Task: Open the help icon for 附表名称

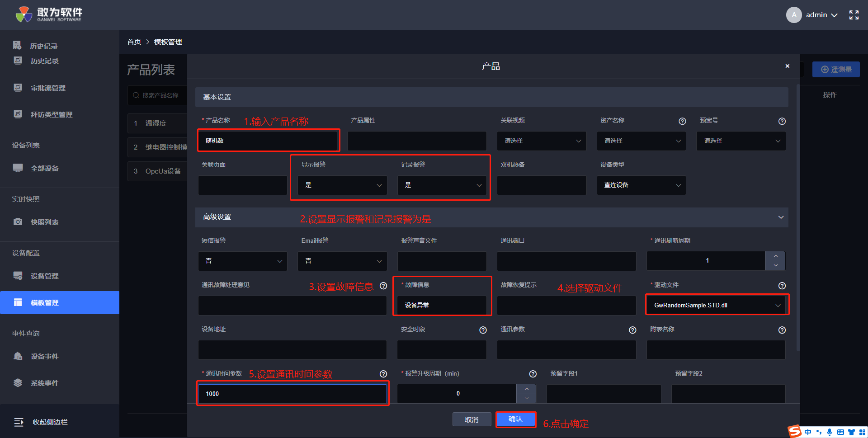Action: pyautogui.click(x=782, y=330)
